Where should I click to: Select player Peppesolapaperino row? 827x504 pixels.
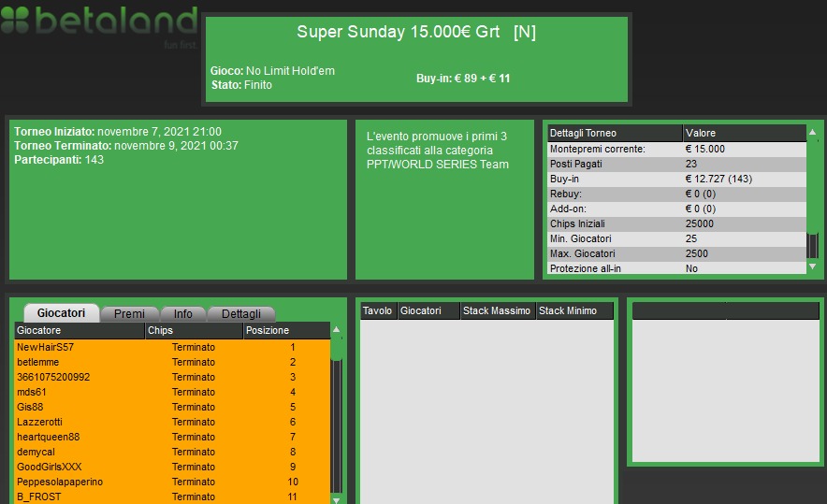coord(172,482)
